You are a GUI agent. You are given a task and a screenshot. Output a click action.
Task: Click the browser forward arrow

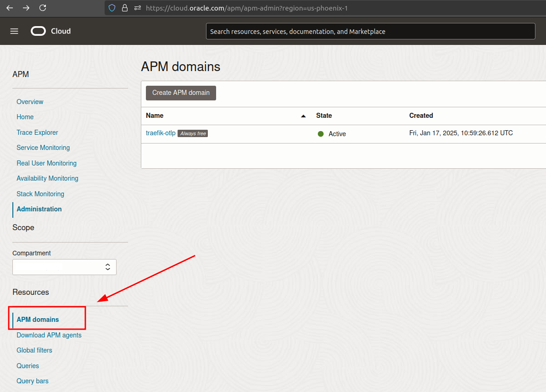point(26,8)
